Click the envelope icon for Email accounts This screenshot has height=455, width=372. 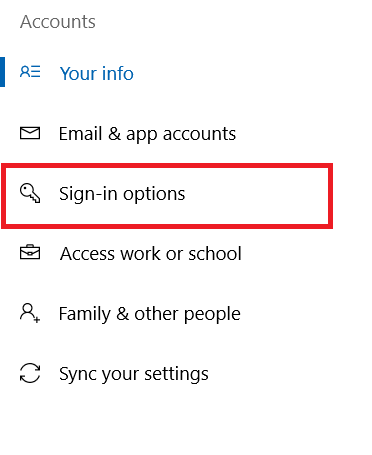pyautogui.click(x=30, y=133)
